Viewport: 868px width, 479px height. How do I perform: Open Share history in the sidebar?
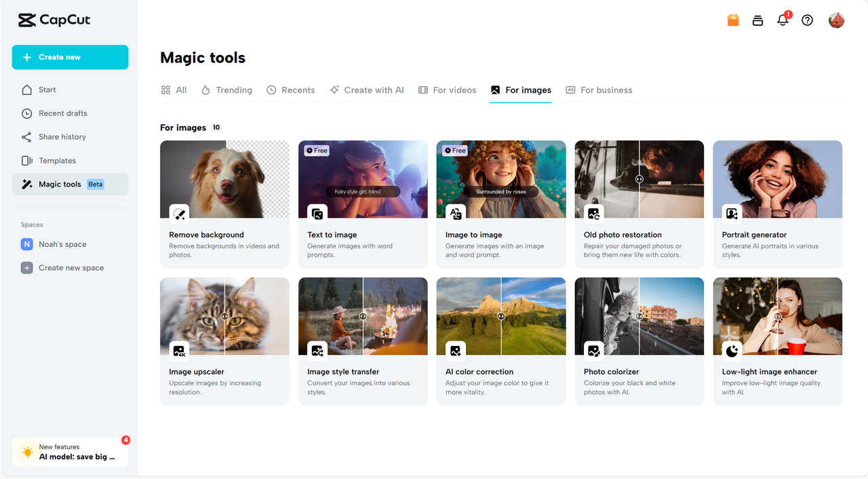(x=70, y=137)
